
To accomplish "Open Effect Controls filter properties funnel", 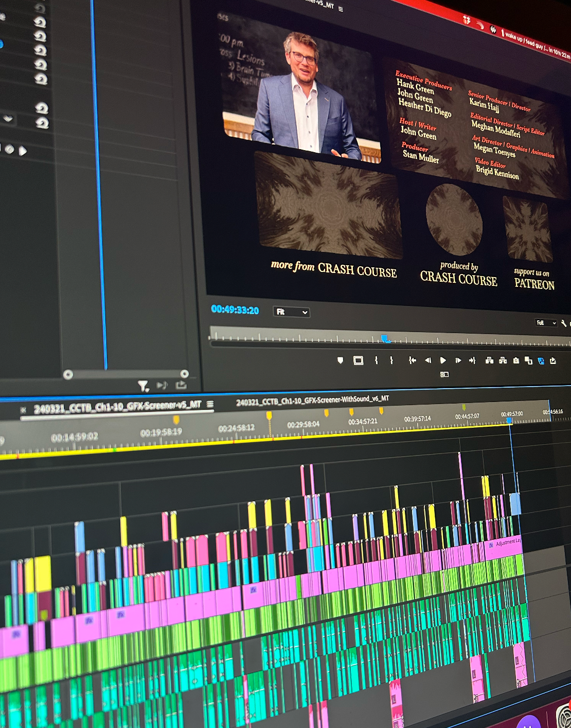I will tap(143, 385).
